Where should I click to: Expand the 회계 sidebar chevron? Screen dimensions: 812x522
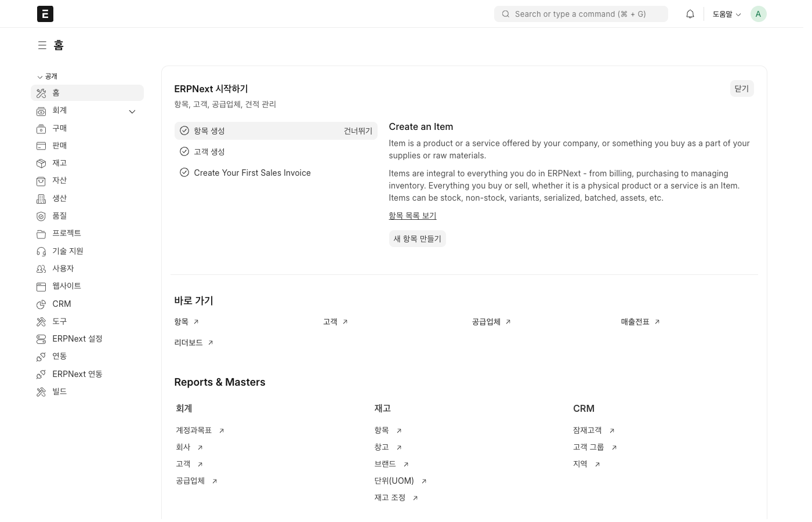(x=132, y=111)
